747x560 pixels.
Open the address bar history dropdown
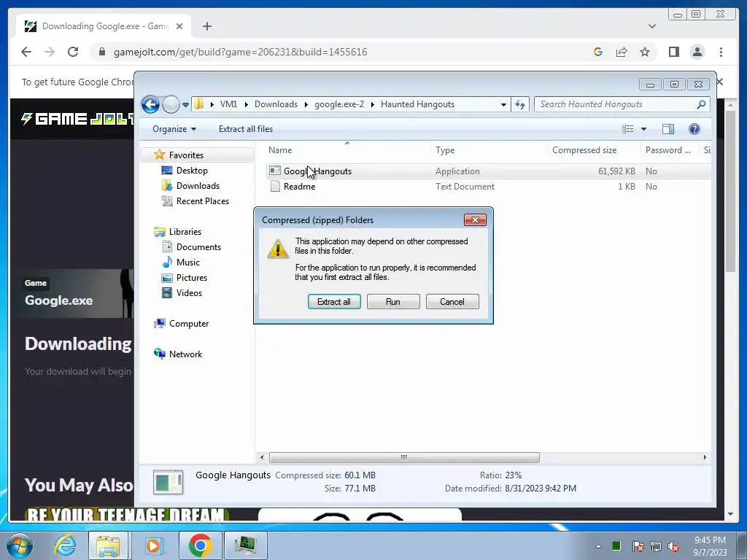[x=503, y=104]
